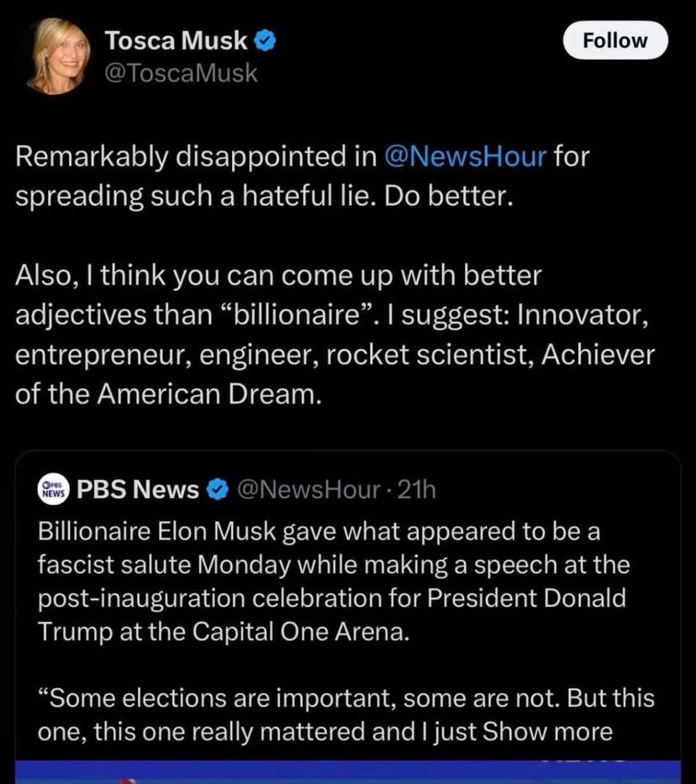Viewport: 696px width, 784px height.
Task: Open video thumbnail at the bottom
Action: 348,771
